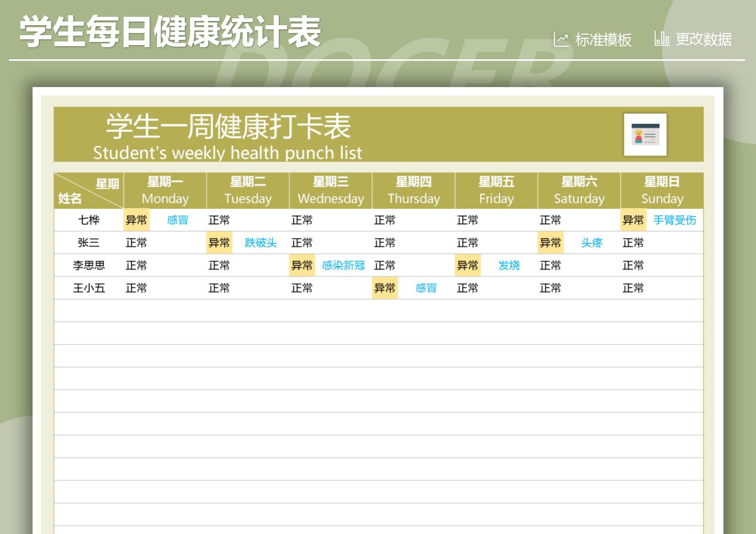Screen dimensions: 756x534
Task: Click the bar chart icon beside 更改数据
Action: (x=660, y=38)
